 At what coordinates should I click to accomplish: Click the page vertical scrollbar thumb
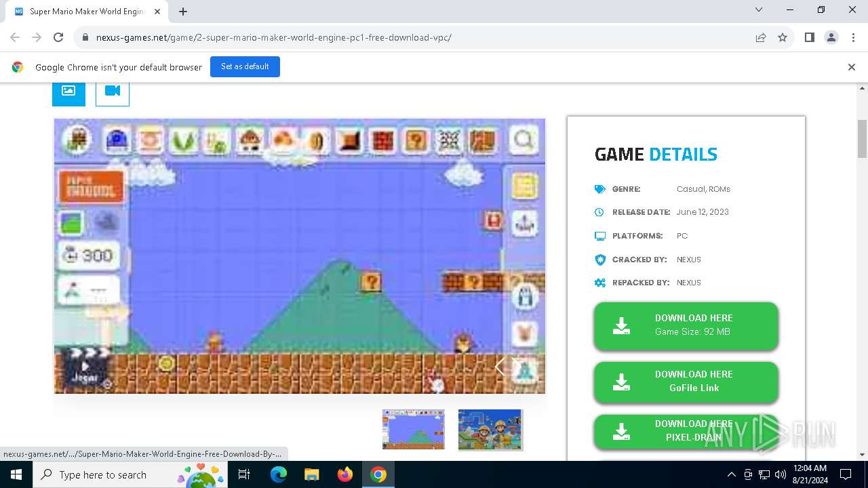coord(862,139)
